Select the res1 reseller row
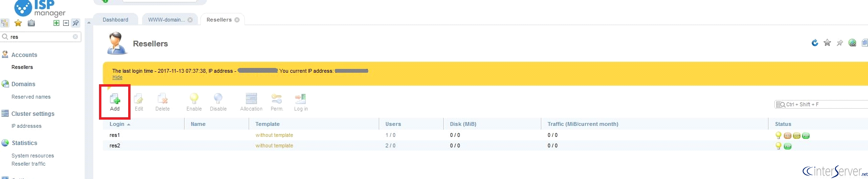The width and height of the screenshot is (868, 179). click(x=485, y=135)
